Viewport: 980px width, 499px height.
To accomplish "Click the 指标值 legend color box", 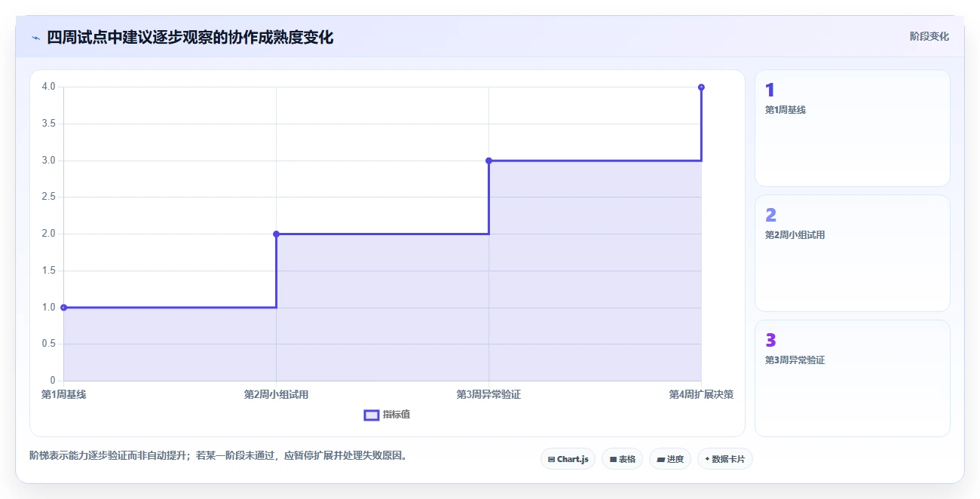I will 371,415.
